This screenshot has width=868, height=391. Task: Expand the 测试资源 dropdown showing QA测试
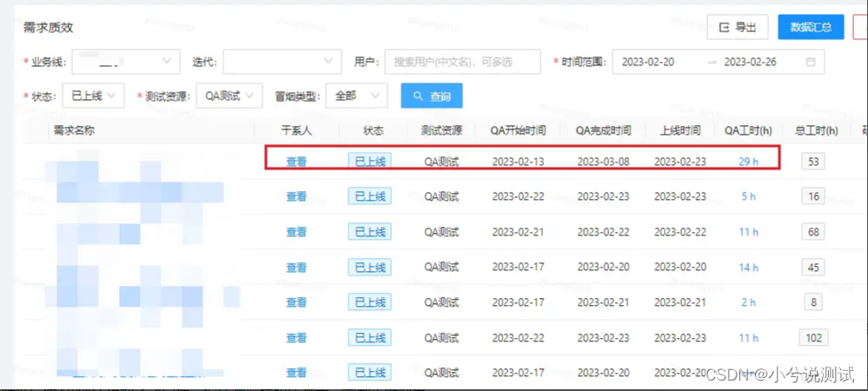pyautogui.click(x=229, y=96)
